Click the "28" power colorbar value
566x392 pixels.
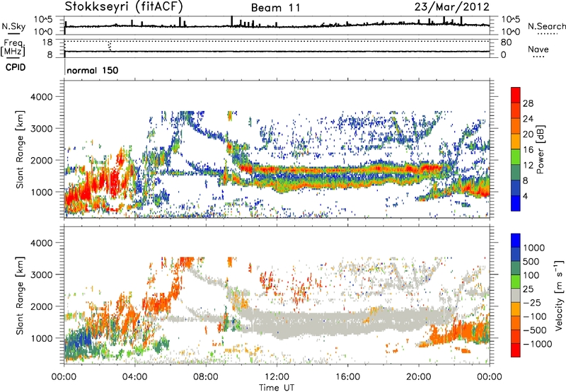(528, 103)
